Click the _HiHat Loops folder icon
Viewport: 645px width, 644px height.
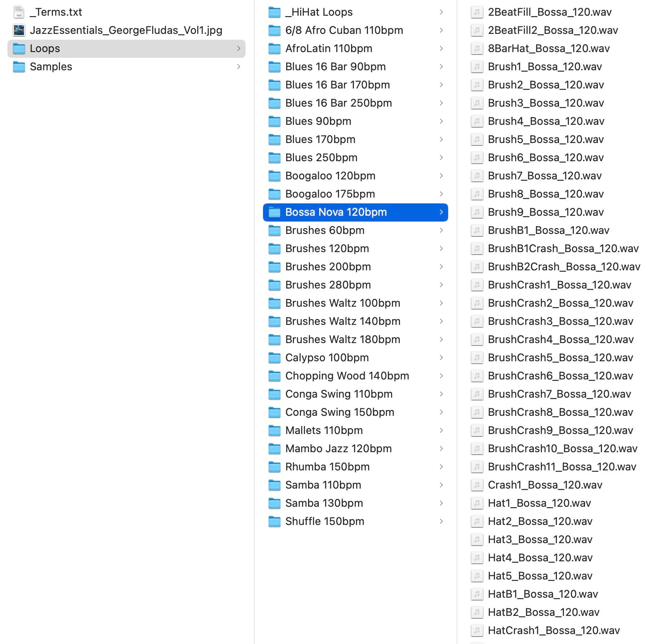[x=274, y=12]
